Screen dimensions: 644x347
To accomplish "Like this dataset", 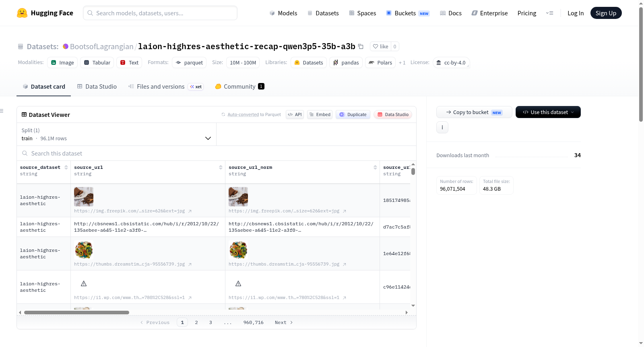I will [380, 46].
